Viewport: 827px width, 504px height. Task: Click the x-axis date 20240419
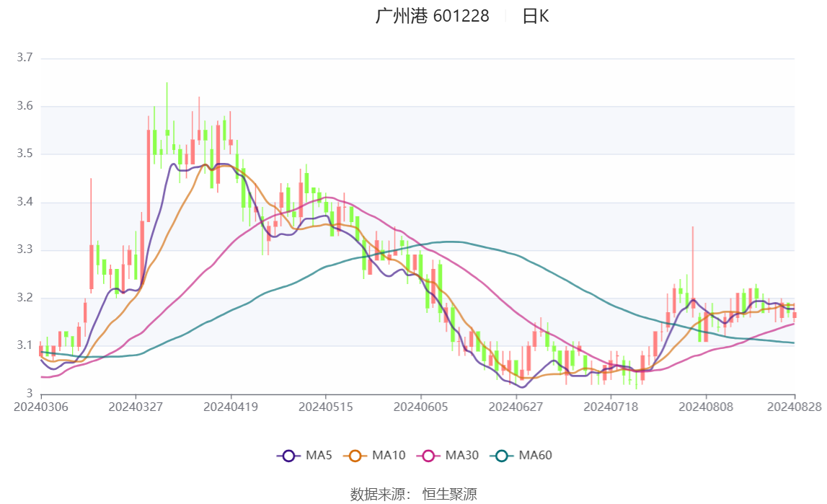tap(231, 407)
